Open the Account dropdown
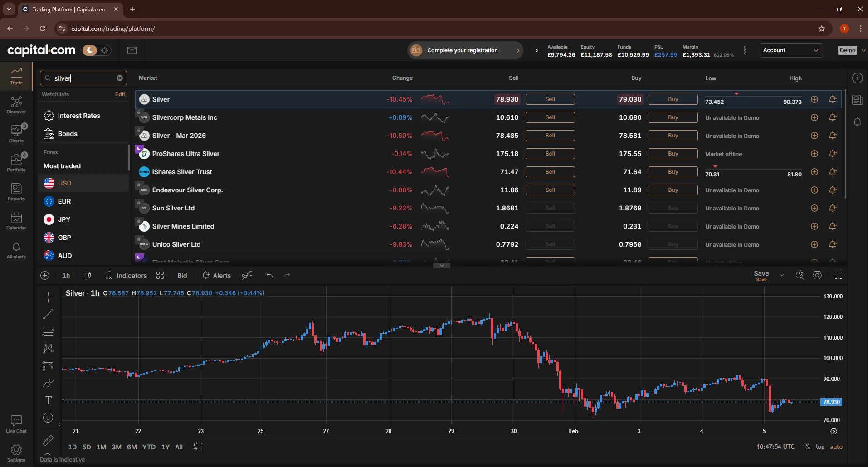The height and width of the screenshot is (467, 868). click(x=790, y=50)
